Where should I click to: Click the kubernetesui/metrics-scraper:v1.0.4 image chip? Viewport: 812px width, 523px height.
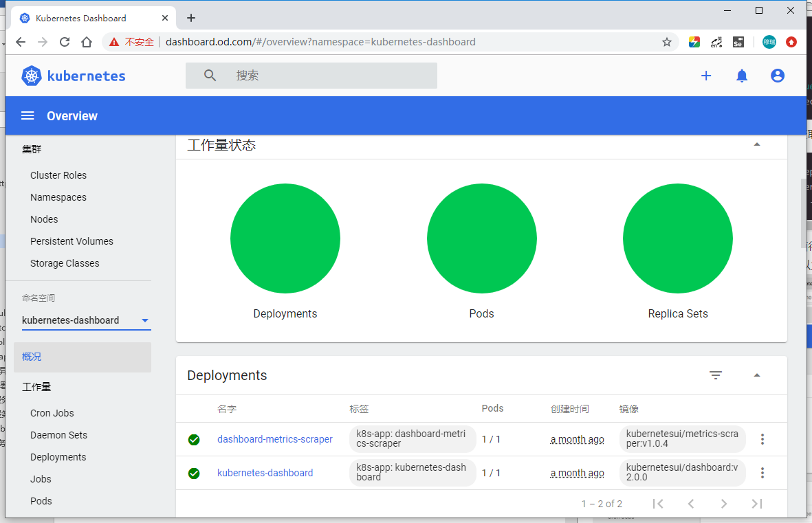683,439
